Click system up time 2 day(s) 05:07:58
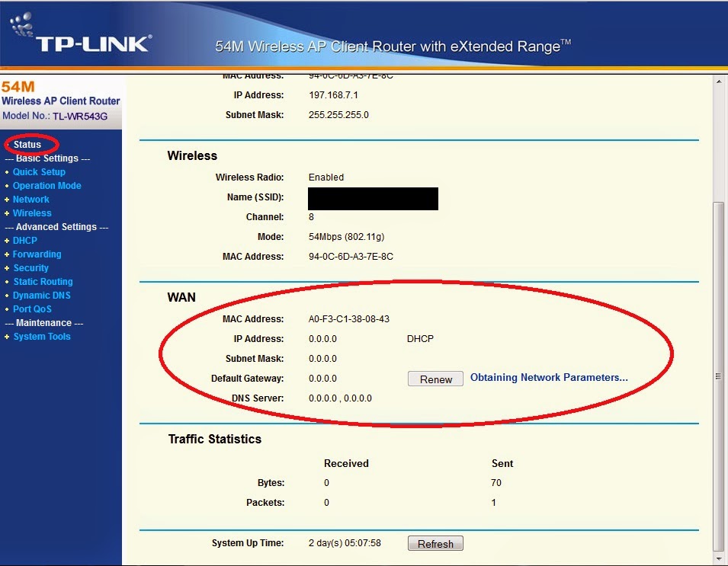This screenshot has height=566, width=728. coord(345,543)
